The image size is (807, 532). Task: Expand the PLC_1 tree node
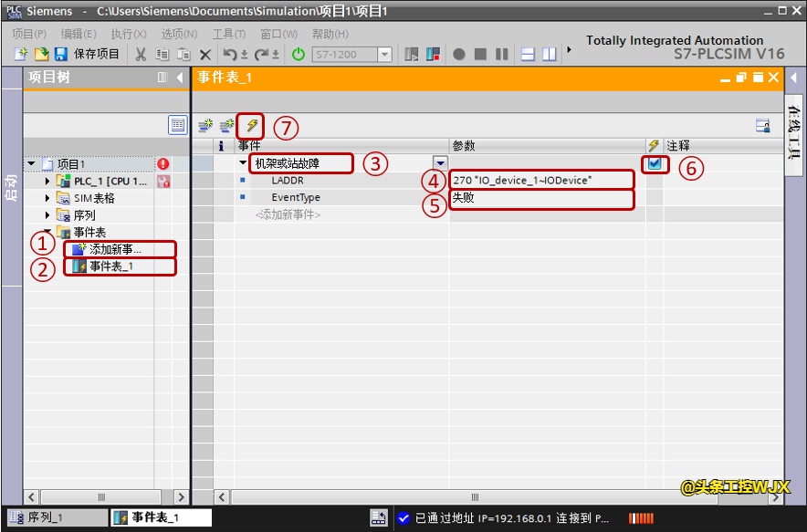(47, 182)
